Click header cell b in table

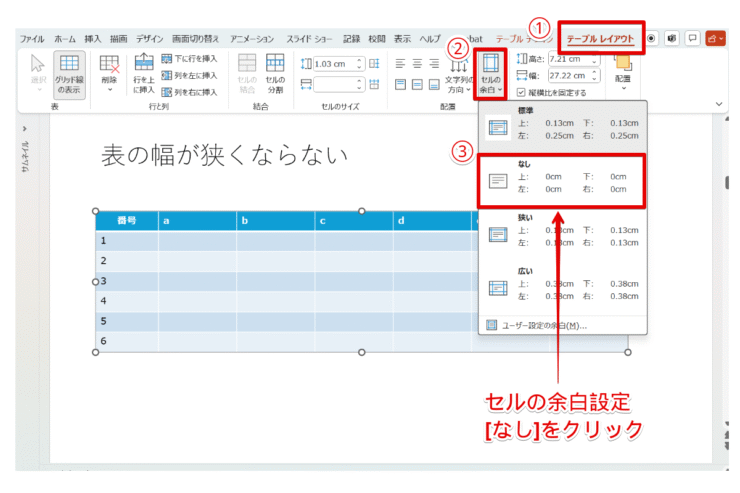tap(276, 221)
